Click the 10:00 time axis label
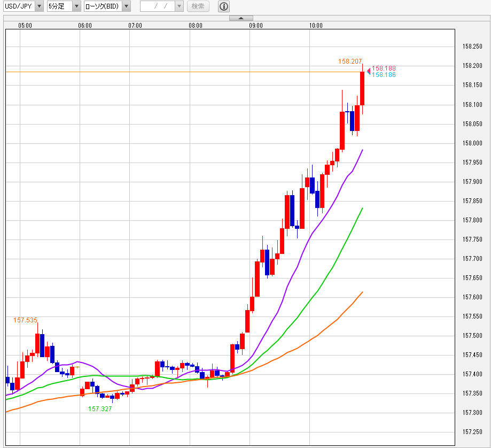491x448 pixels. [316, 26]
